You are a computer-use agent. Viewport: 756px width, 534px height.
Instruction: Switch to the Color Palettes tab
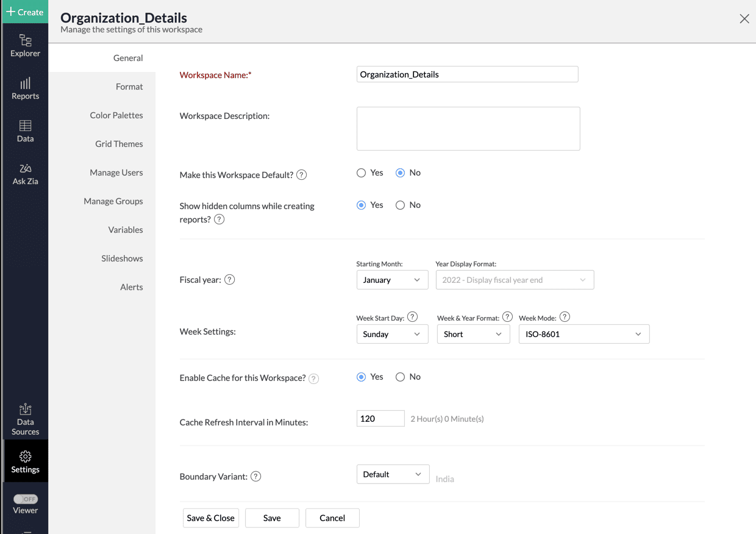click(116, 115)
